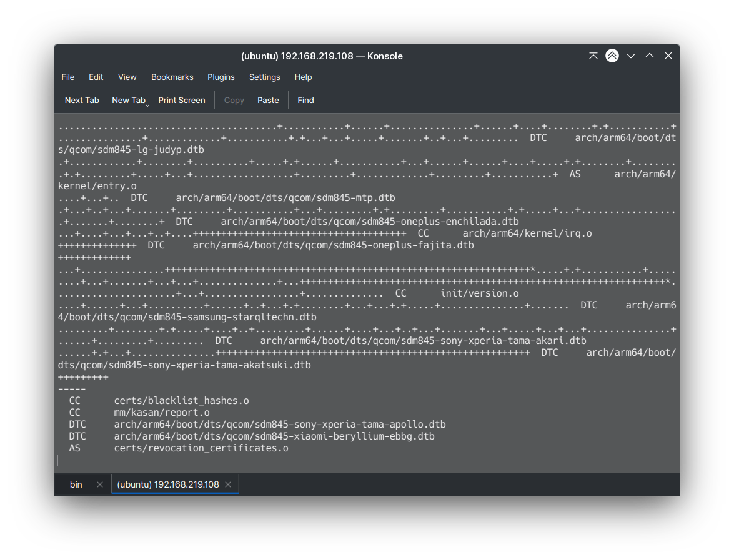Click the sdm845-sony-xperia-tama-akari.dtb path

point(423,341)
